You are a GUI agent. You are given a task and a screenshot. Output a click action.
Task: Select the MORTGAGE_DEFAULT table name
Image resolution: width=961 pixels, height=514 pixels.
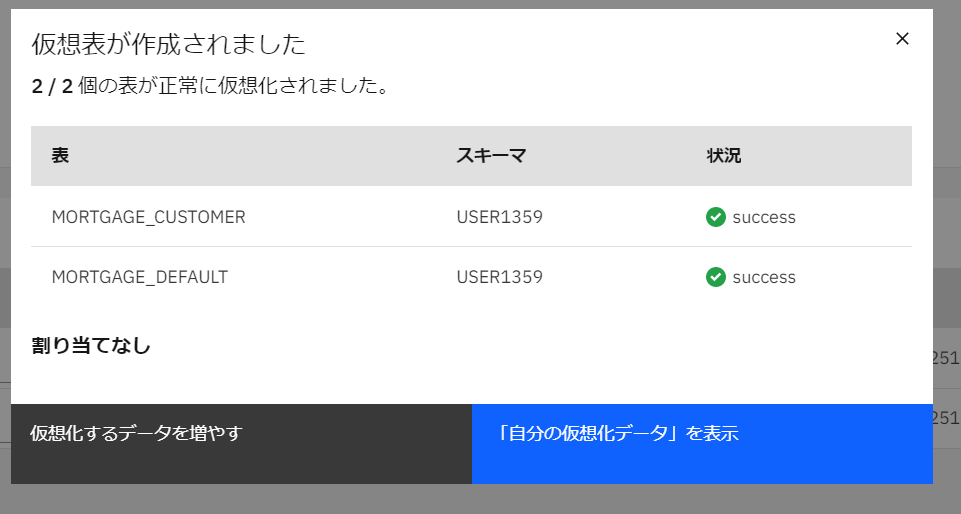(140, 277)
